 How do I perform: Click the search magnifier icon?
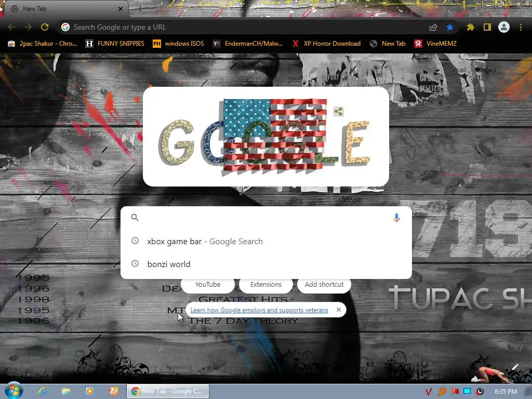(x=135, y=218)
